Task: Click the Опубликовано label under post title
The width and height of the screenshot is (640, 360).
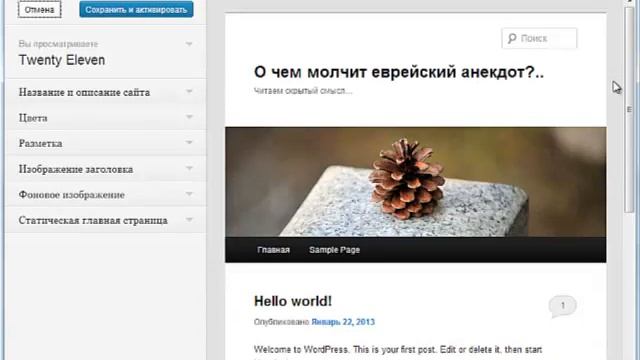Action: pyautogui.click(x=282, y=322)
